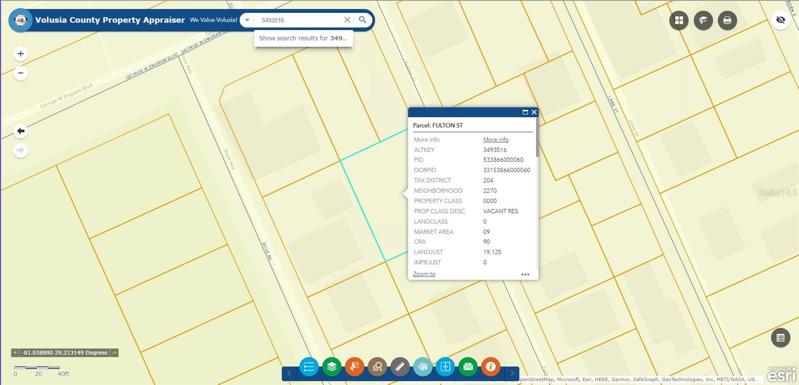This screenshot has width=799, height=385.
Task: Select the PID value 533866000060
Action: coord(503,160)
